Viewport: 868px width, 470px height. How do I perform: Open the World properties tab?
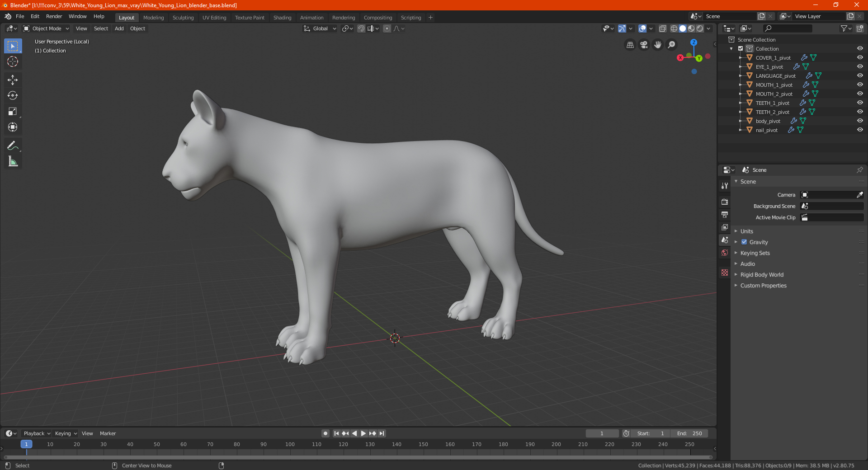725,253
